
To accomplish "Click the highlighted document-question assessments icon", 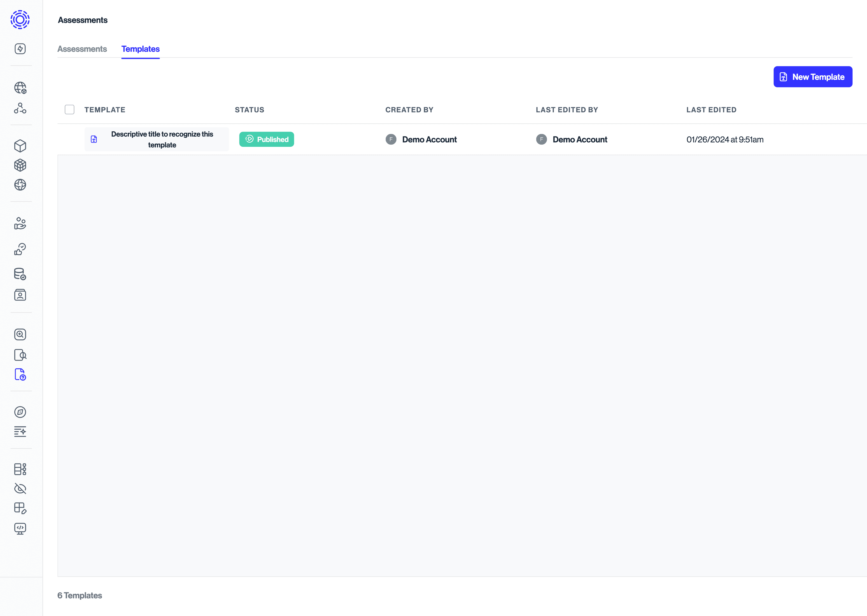I will [x=20, y=375].
